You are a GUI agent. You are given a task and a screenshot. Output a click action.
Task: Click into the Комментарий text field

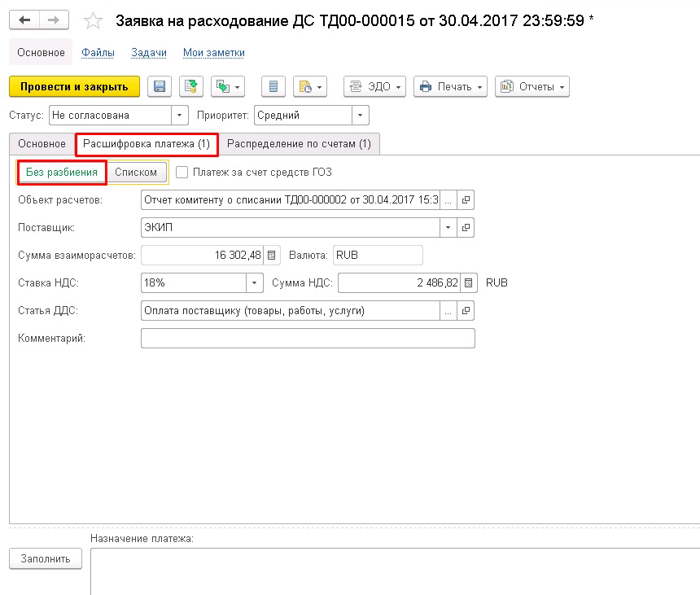point(308,339)
